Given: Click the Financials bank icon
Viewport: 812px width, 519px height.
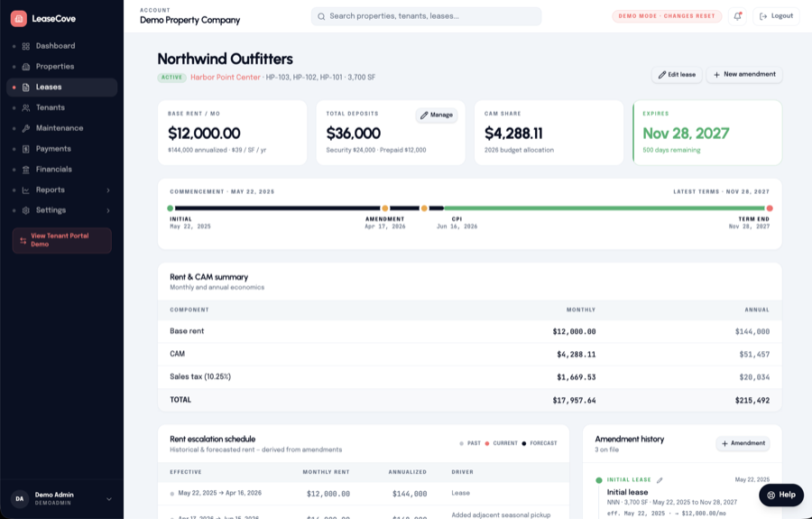Looking at the screenshot, I should tap(26, 170).
